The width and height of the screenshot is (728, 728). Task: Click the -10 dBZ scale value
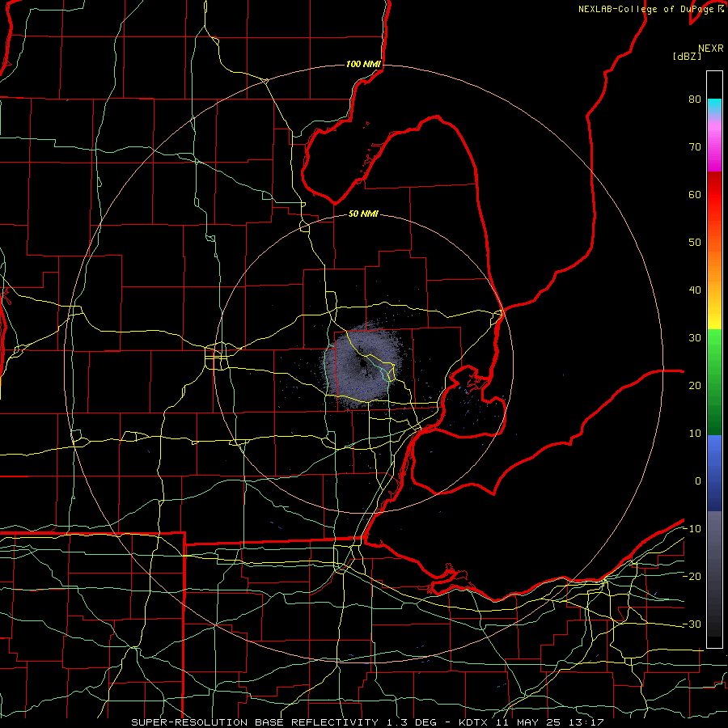click(692, 529)
